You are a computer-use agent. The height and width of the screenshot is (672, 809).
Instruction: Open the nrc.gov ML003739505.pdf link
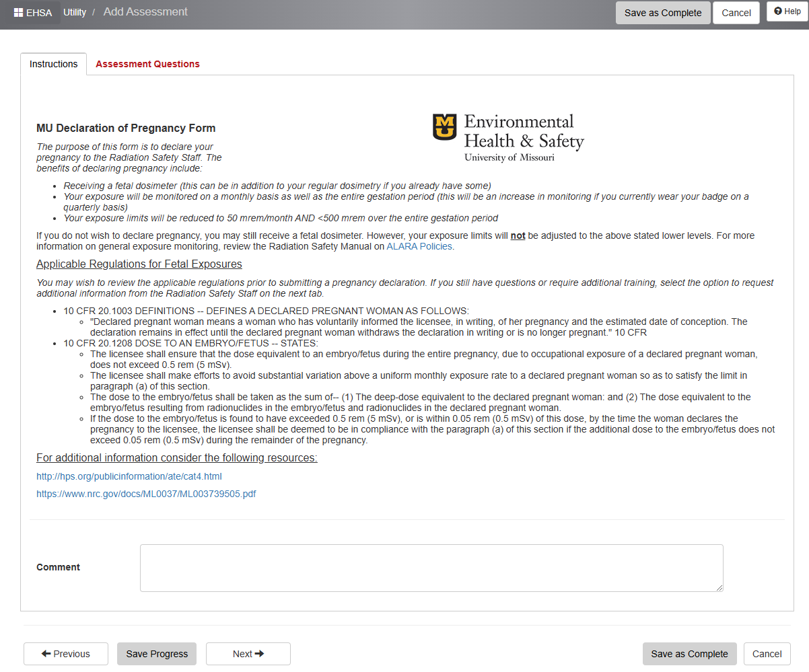(146, 494)
